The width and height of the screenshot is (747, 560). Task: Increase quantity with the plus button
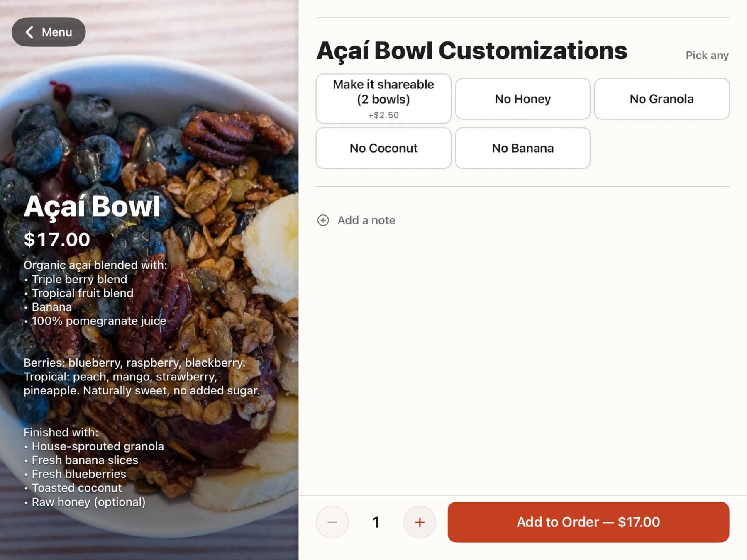click(420, 522)
